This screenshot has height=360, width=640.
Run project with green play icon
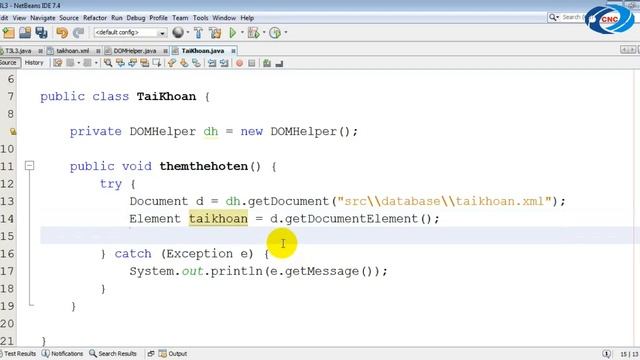click(233, 33)
